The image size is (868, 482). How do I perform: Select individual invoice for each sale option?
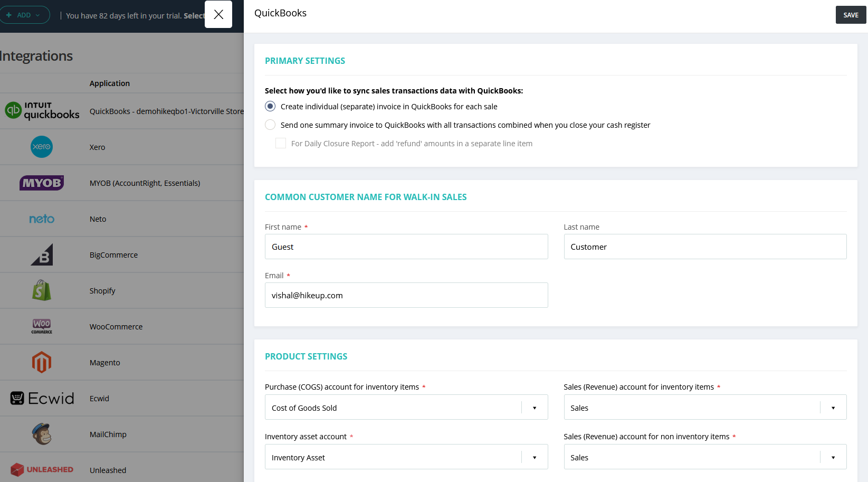coord(270,106)
